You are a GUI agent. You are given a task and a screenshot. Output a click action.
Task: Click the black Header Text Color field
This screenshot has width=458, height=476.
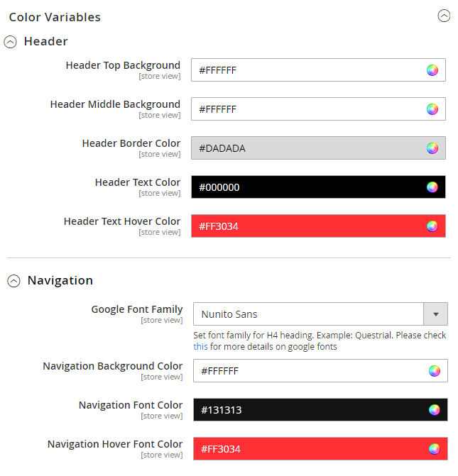point(305,187)
